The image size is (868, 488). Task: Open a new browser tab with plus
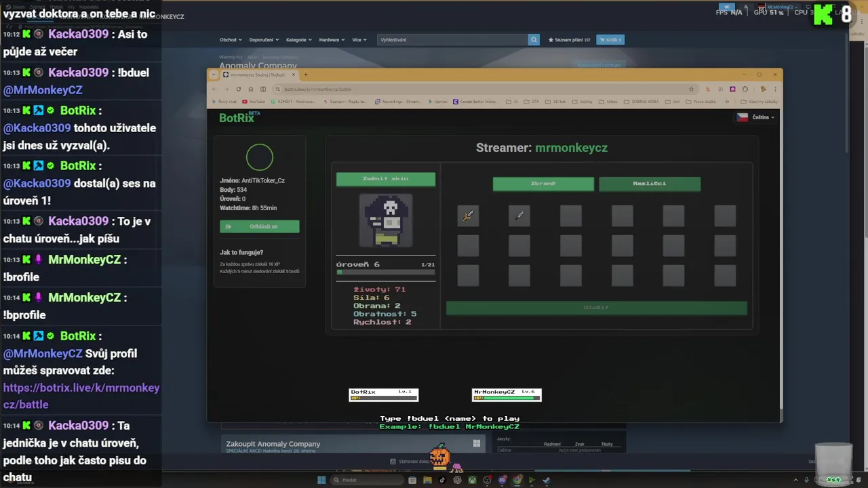point(305,75)
